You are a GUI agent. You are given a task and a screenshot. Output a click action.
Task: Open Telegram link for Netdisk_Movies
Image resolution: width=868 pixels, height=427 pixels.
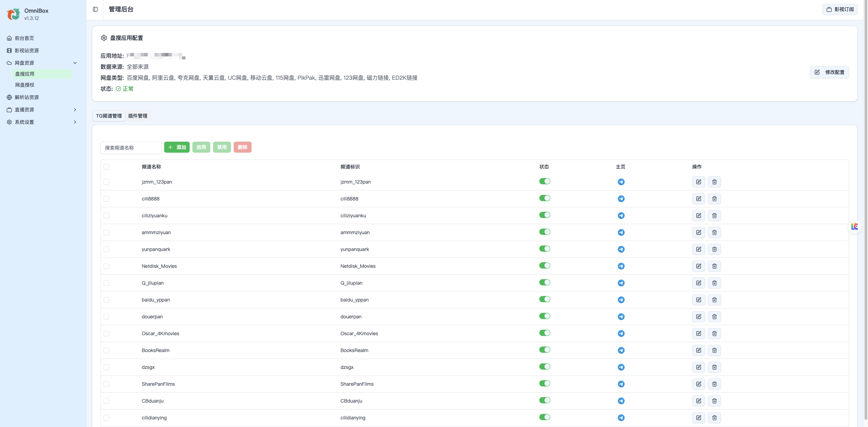click(x=621, y=266)
